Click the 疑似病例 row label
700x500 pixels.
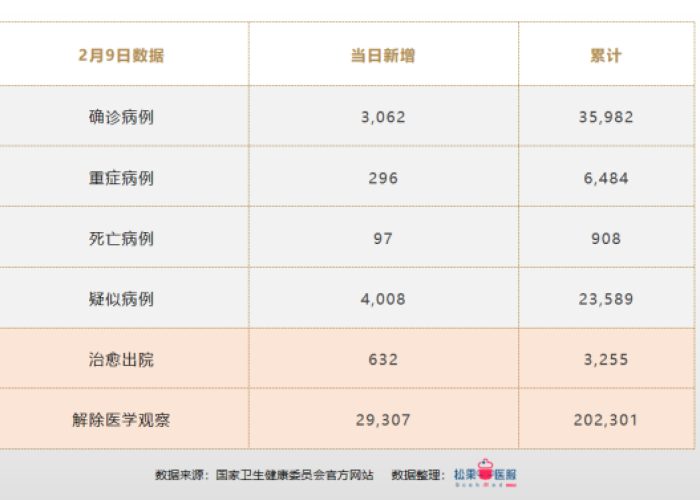point(121,299)
